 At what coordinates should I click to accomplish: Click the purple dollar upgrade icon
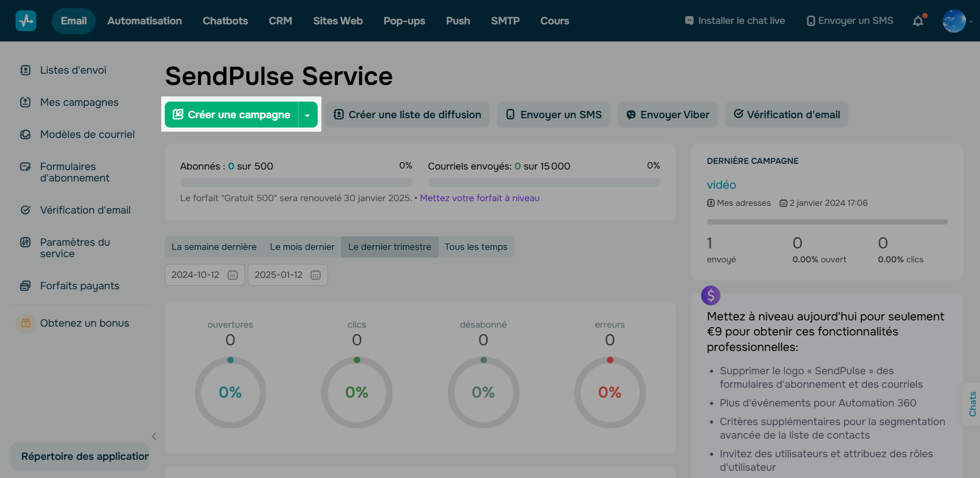(711, 296)
